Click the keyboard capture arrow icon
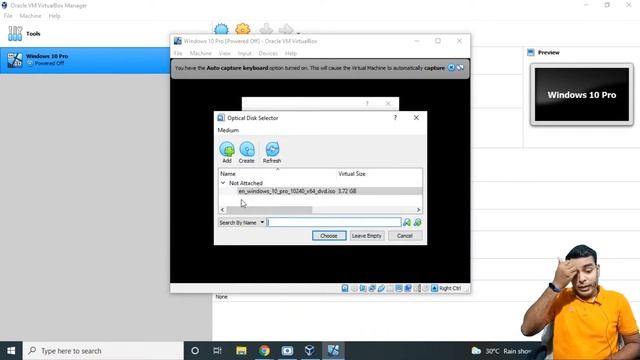This screenshot has height=360, width=640. click(434, 288)
